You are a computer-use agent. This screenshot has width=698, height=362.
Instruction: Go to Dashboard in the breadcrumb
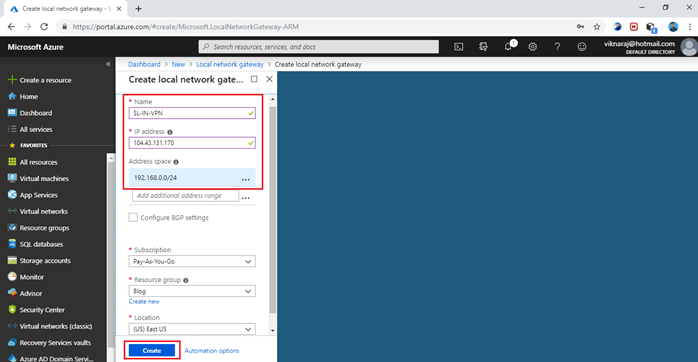(x=144, y=64)
